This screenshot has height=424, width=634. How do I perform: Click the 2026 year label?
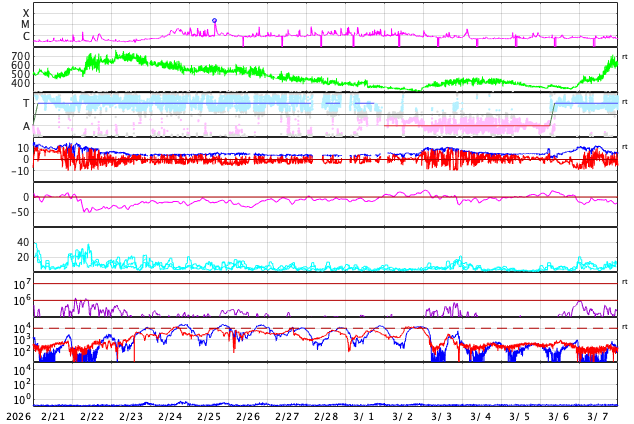tap(18, 416)
